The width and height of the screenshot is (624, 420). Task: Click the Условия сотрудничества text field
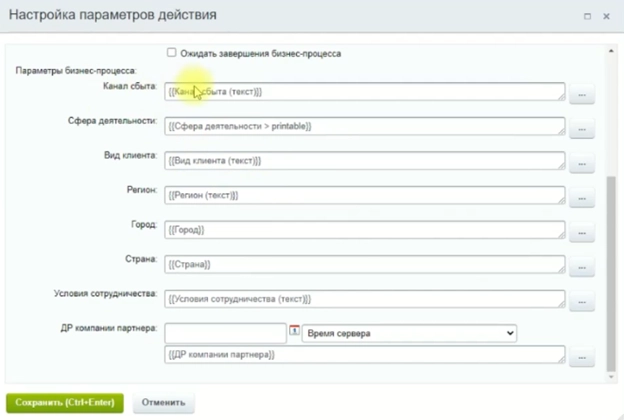coord(365,299)
